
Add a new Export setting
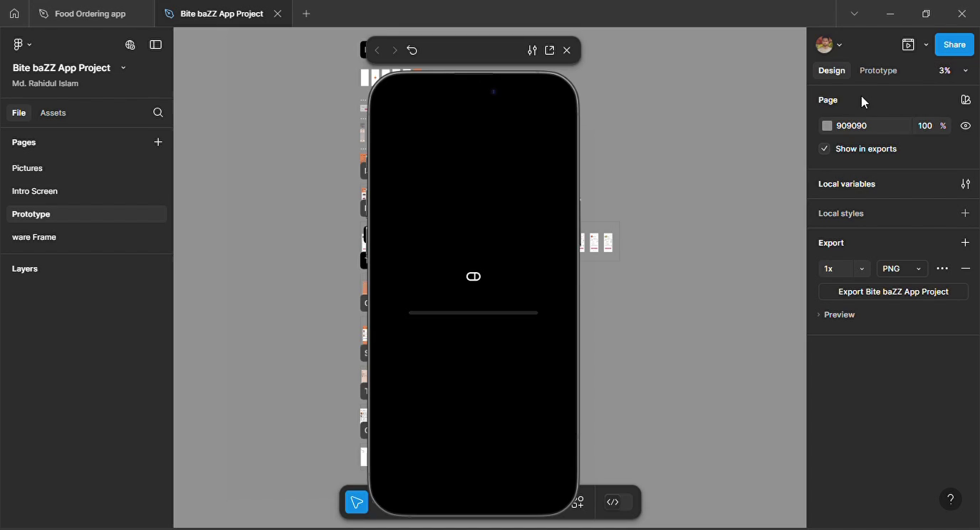tap(966, 242)
